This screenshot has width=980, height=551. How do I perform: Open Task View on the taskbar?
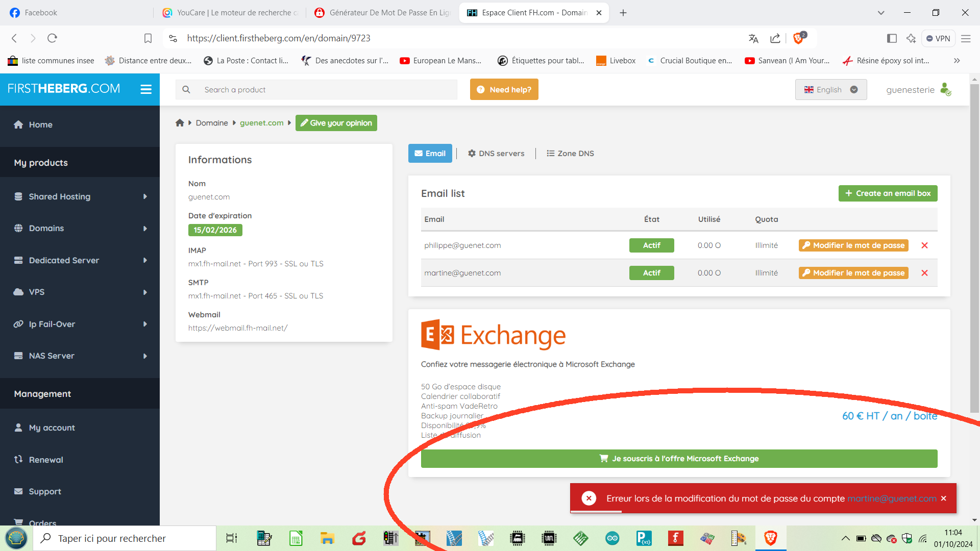tap(232, 538)
